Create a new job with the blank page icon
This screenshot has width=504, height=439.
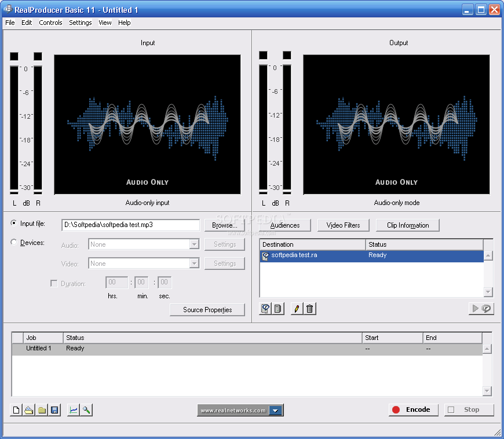(16, 410)
